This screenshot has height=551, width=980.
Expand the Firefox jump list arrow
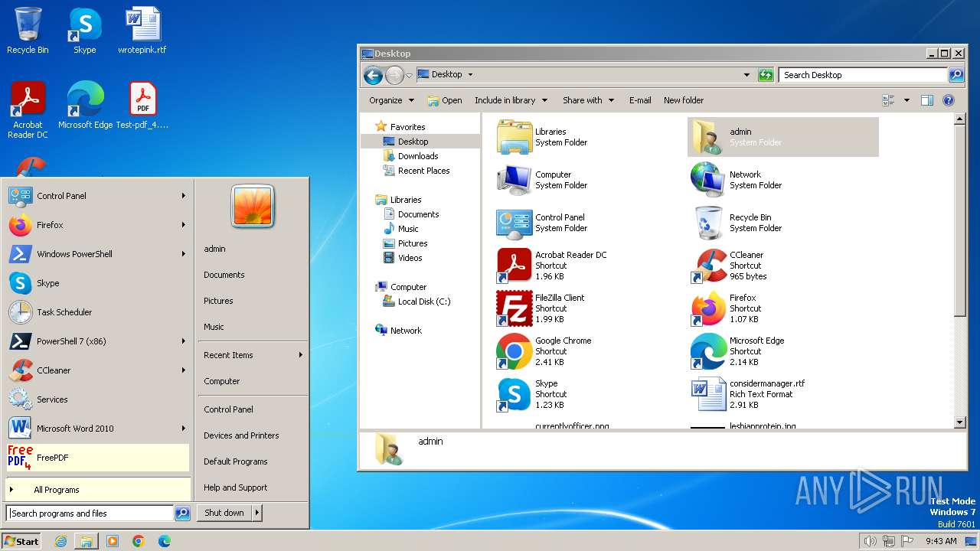tap(184, 225)
